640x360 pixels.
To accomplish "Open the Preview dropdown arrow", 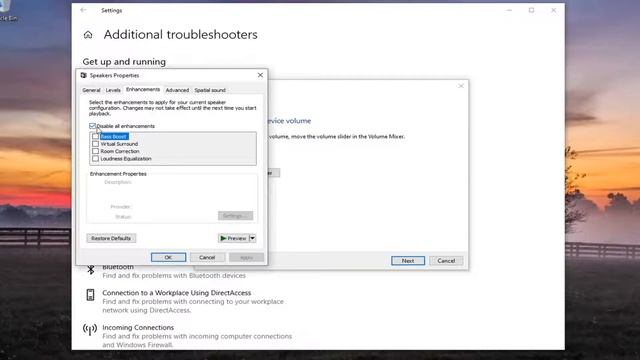I will click(252, 238).
